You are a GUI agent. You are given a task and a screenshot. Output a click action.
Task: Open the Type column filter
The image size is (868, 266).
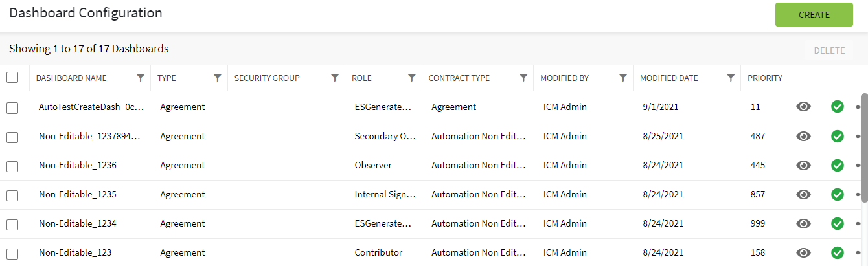click(218, 78)
